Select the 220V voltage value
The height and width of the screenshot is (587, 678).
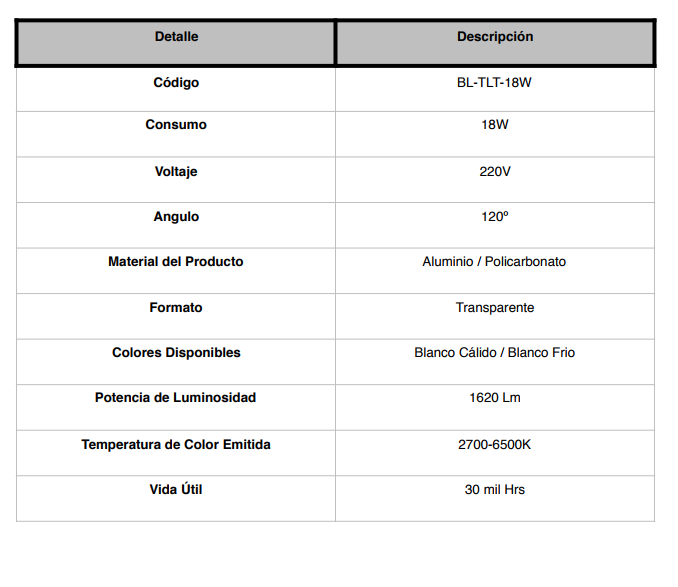(495, 172)
